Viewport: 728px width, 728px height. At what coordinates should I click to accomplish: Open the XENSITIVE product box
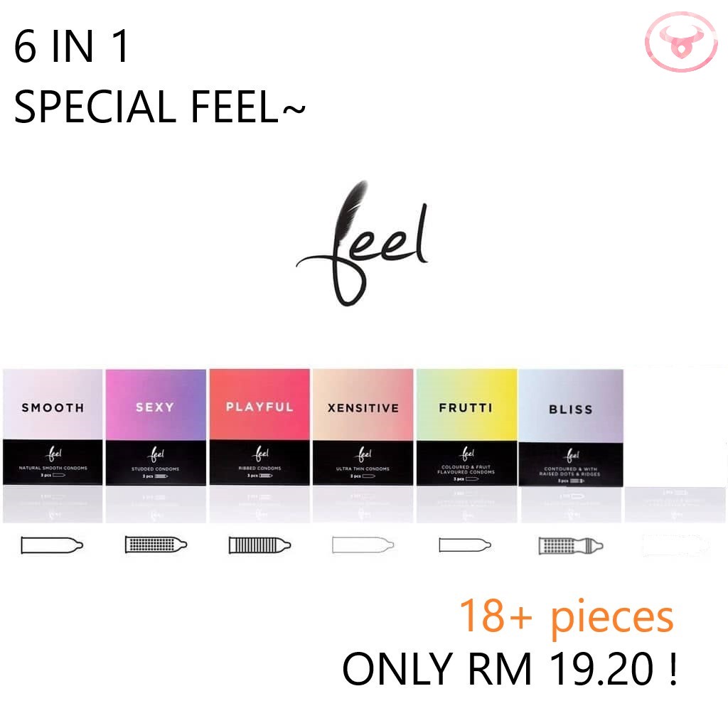pyautogui.click(x=363, y=427)
